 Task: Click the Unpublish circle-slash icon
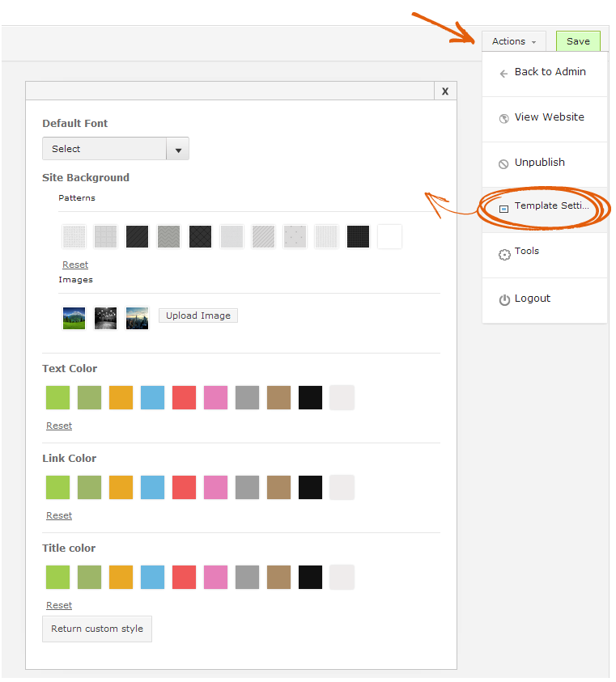pos(503,164)
